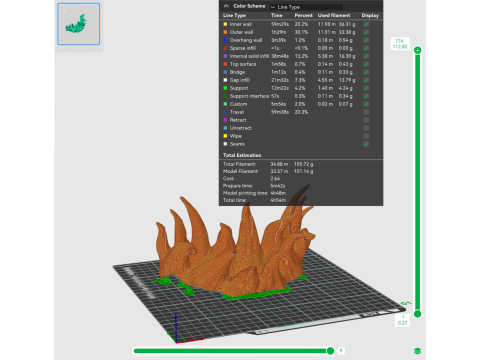This screenshot has width=480, height=360.
Task: Click the layers icon below vertical slider
Action: click(417, 351)
